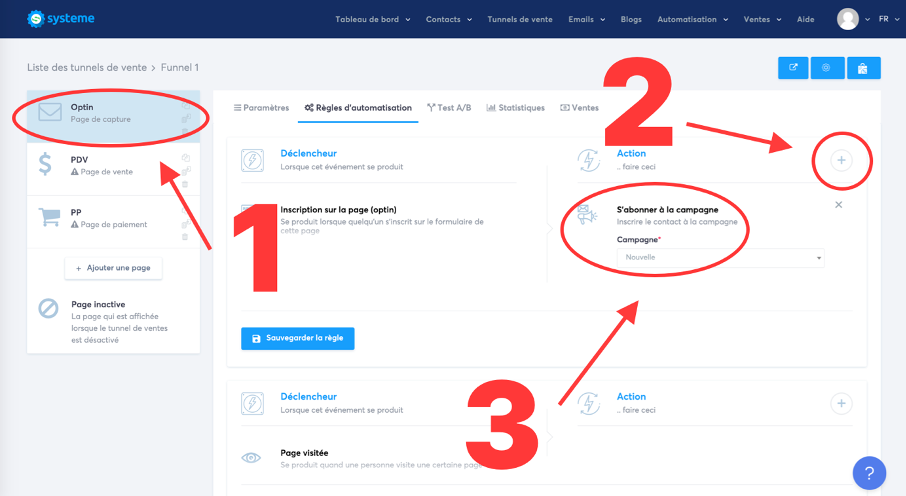Click Ajouter une page button
Image resolution: width=906 pixels, height=496 pixels.
(x=113, y=268)
